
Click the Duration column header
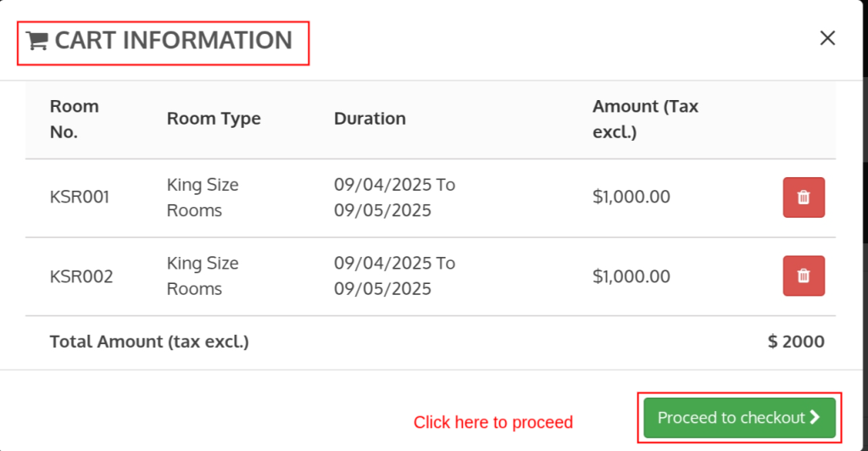click(x=370, y=119)
